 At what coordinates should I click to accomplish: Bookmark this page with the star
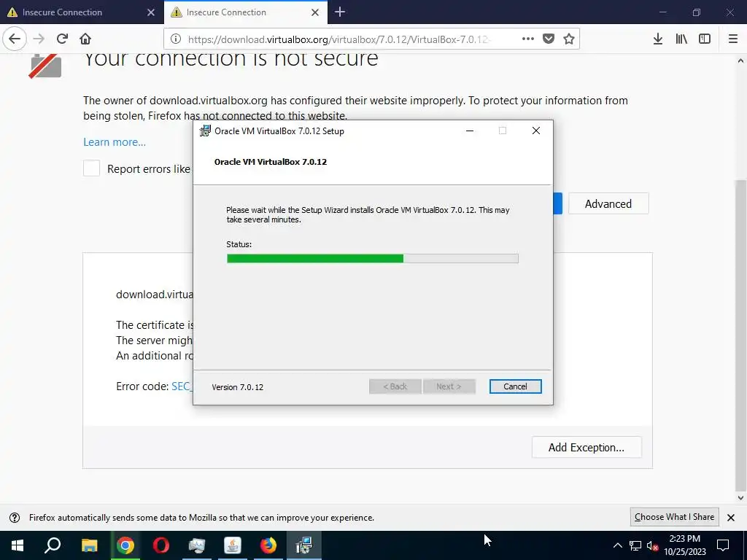(x=569, y=39)
